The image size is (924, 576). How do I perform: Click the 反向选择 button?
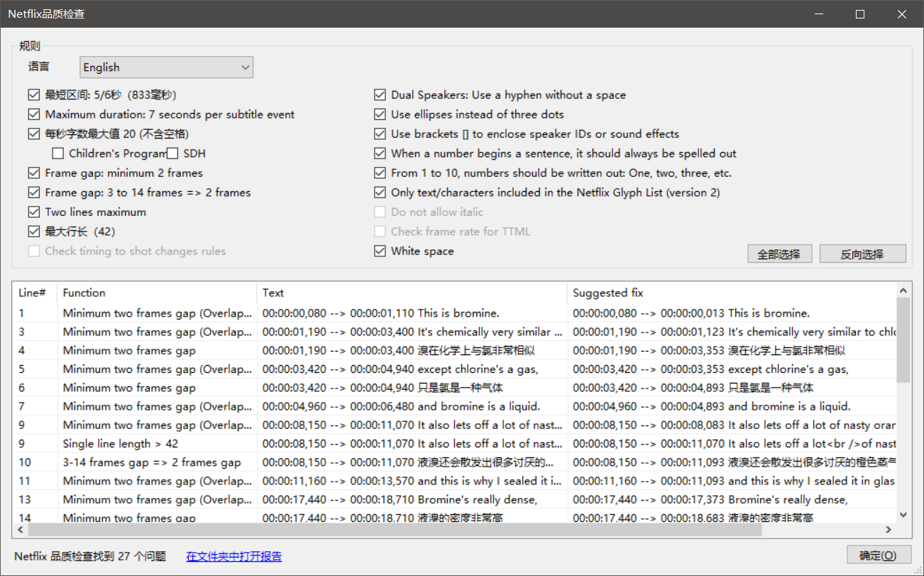pyautogui.click(x=862, y=253)
